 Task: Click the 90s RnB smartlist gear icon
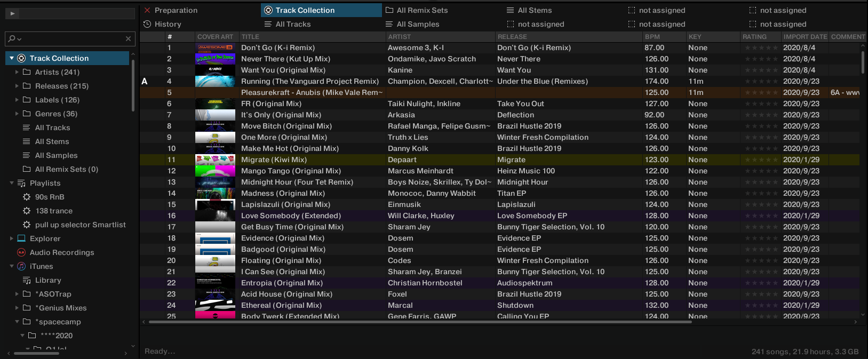(27, 197)
